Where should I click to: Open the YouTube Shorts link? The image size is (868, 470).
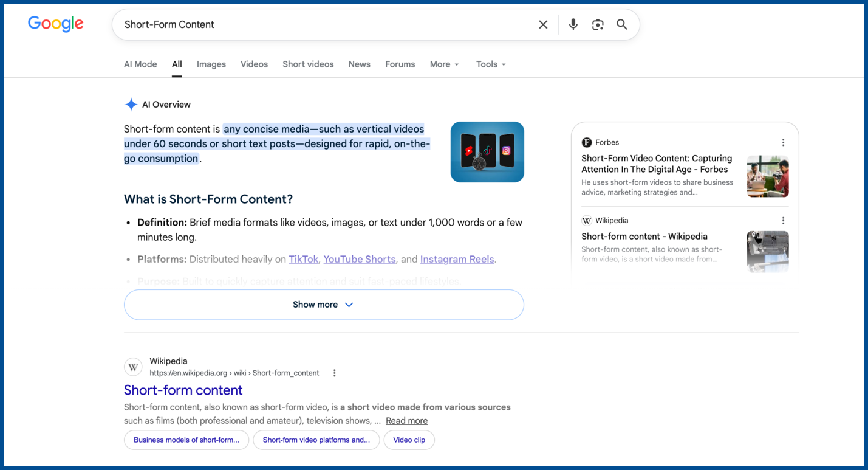pyautogui.click(x=360, y=259)
